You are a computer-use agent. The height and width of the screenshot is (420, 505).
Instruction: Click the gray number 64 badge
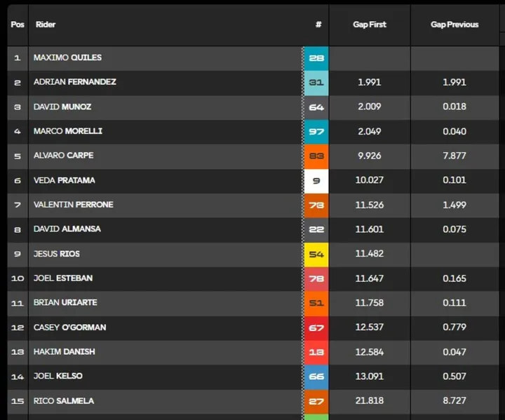pyautogui.click(x=316, y=107)
